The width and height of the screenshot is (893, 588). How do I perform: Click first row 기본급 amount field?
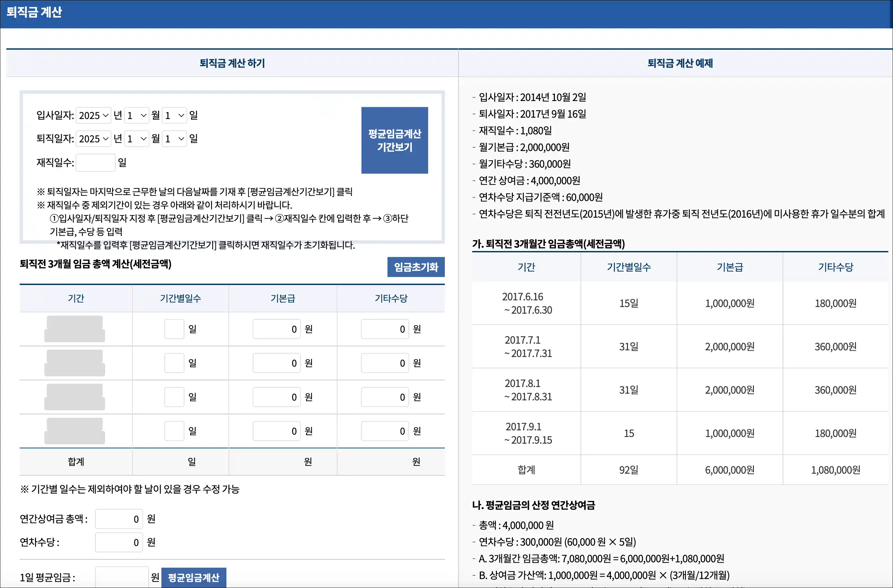coord(276,329)
